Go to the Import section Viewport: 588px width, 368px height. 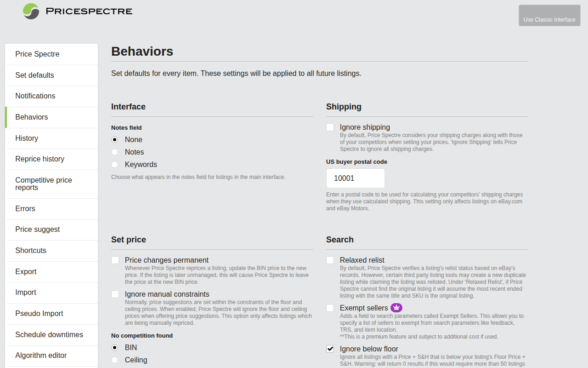coord(26,292)
